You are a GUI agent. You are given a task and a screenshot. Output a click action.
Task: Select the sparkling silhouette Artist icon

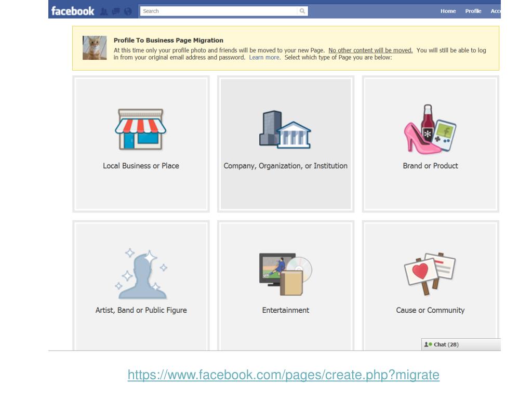coord(141,273)
